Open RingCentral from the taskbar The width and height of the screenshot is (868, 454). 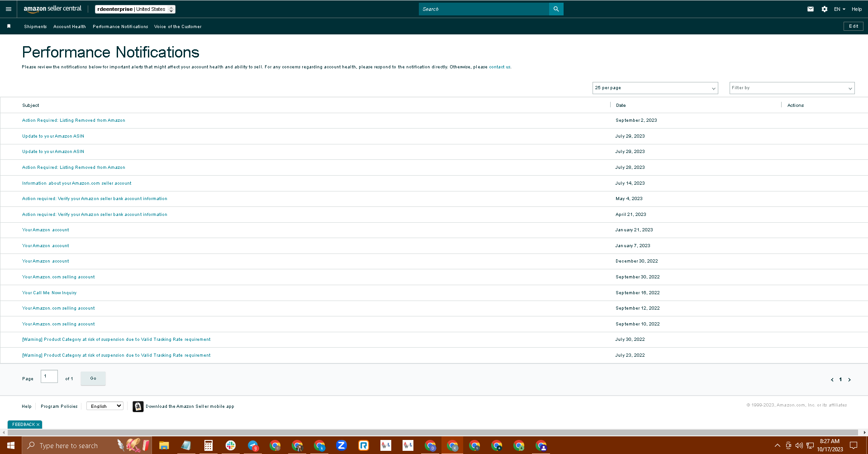364,445
